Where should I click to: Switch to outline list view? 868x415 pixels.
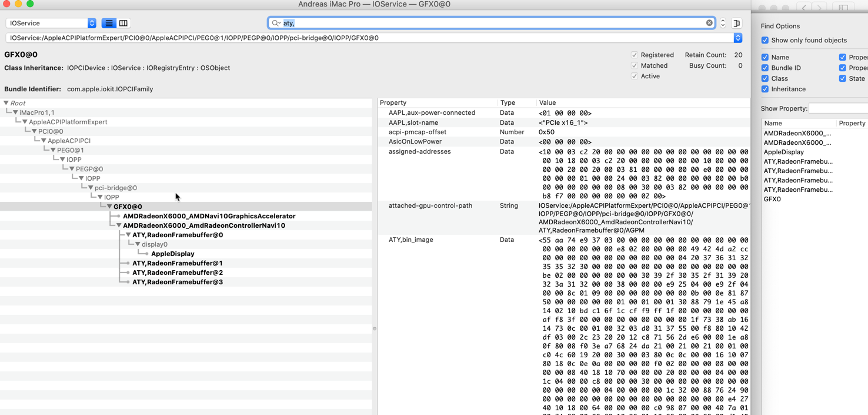(x=109, y=23)
